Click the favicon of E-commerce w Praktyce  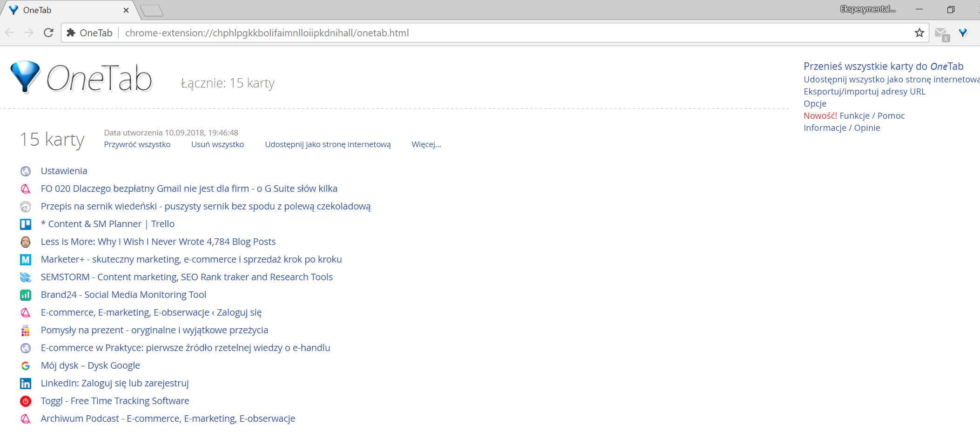click(x=26, y=348)
